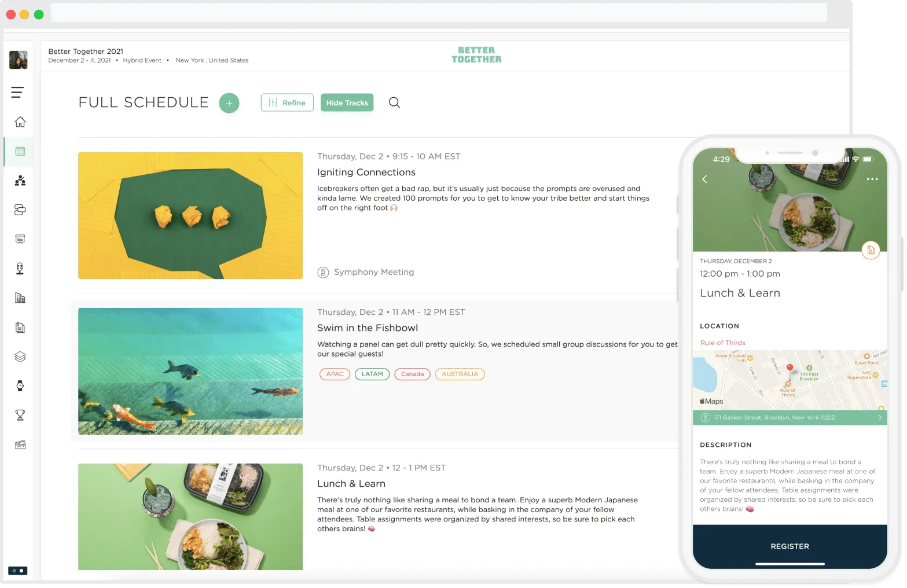Tap the back arrow on phone
Image resolution: width=907 pixels, height=588 pixels.
(705, 179)
